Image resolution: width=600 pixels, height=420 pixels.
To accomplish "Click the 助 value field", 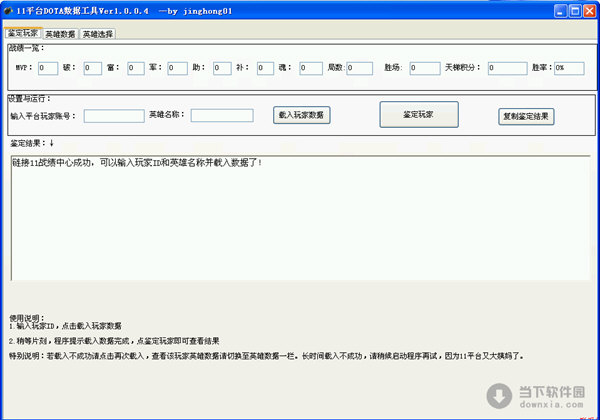I will pyautogui.click(x=222, y=68).
